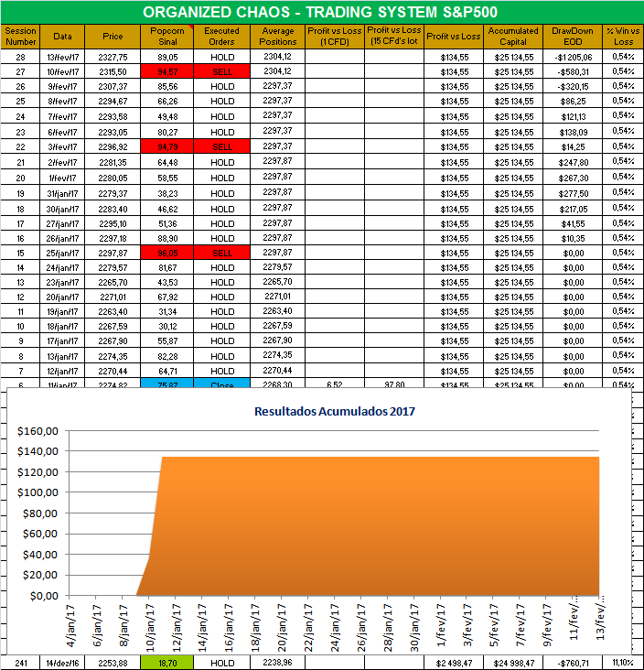
Task: Click the price cell 2307,37
Action: coord(113,86)
